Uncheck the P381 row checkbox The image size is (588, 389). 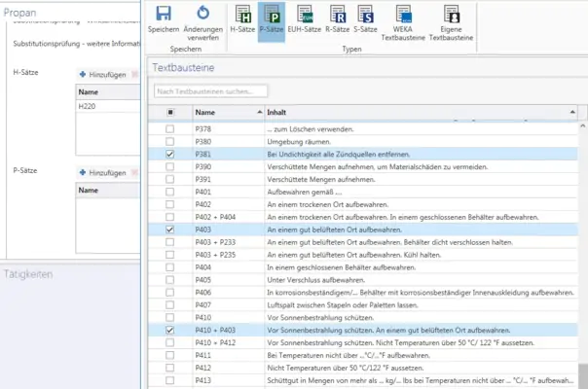169,154
